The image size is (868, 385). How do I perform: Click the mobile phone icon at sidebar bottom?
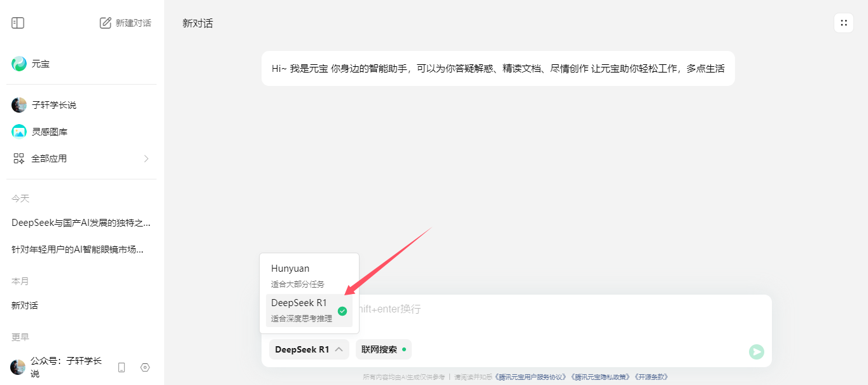click(x=122, y=367)
